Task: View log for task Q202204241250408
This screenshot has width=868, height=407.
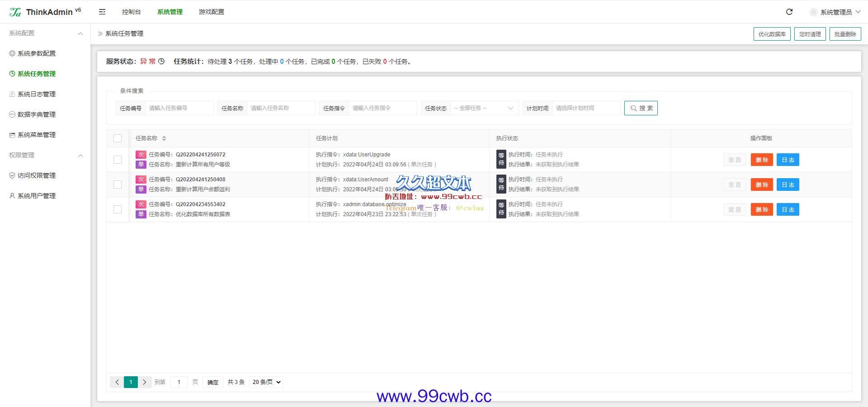Action: pyautogui.click(x=788, y=185)
